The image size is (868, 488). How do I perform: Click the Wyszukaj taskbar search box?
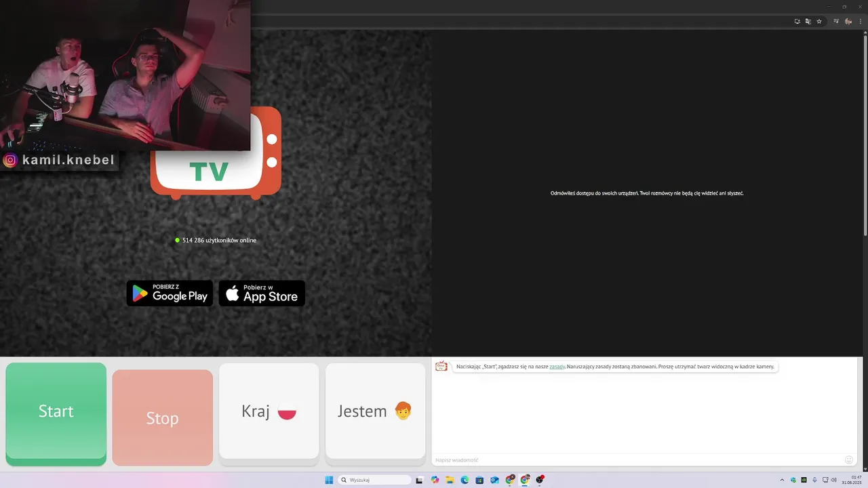pyautogui.click(x=374, y=480)
